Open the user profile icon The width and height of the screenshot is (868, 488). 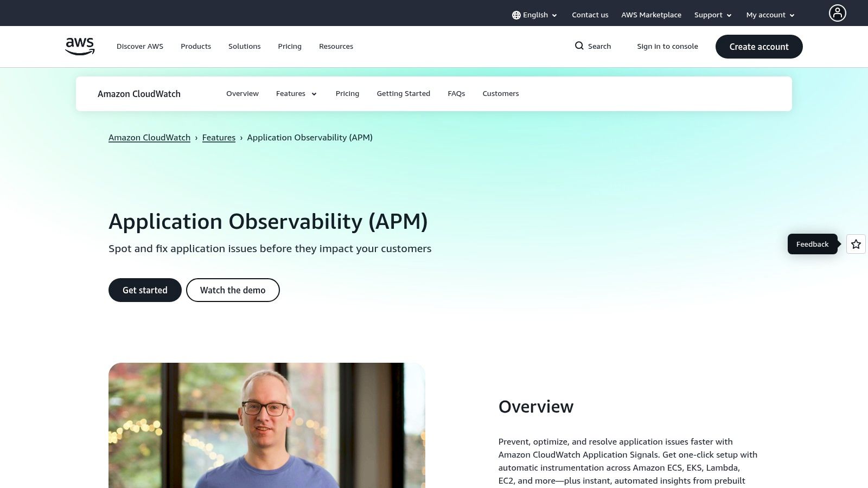point(837,13)
